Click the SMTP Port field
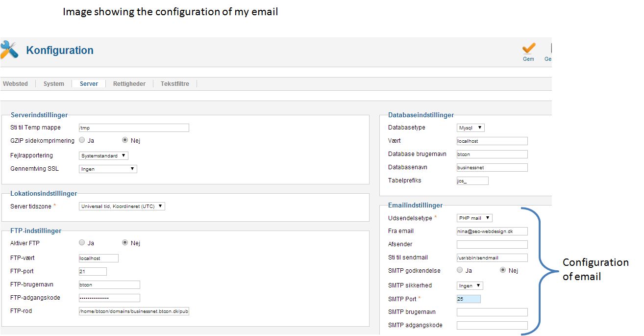This screenshot has height=336, width=644. [x=469, y=299]
